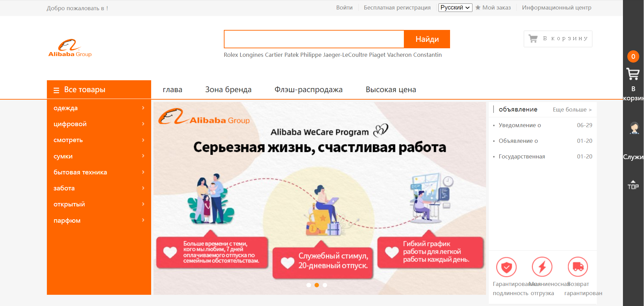This screenshot has width=644, height=306.
Task: Click the orange cart count badge
Action: 633,56
